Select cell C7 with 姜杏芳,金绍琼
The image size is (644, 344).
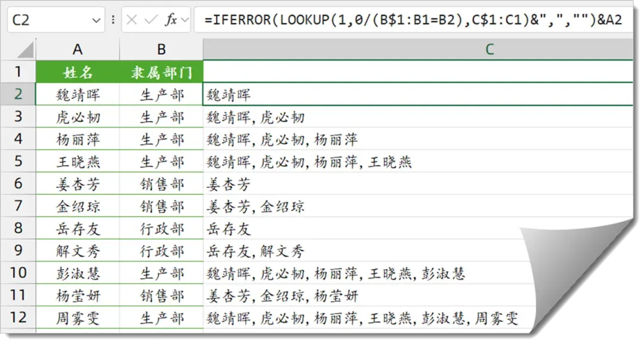click(x=417, y=206)
